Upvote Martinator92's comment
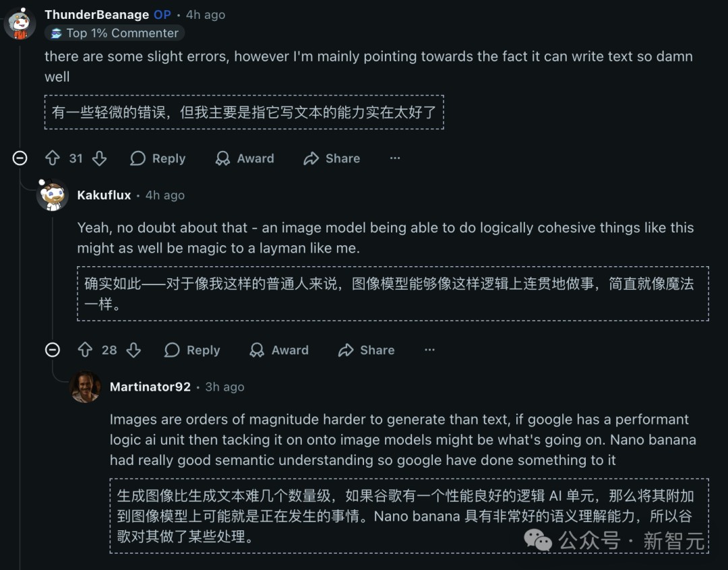728x570 pixels. point(118,568)
